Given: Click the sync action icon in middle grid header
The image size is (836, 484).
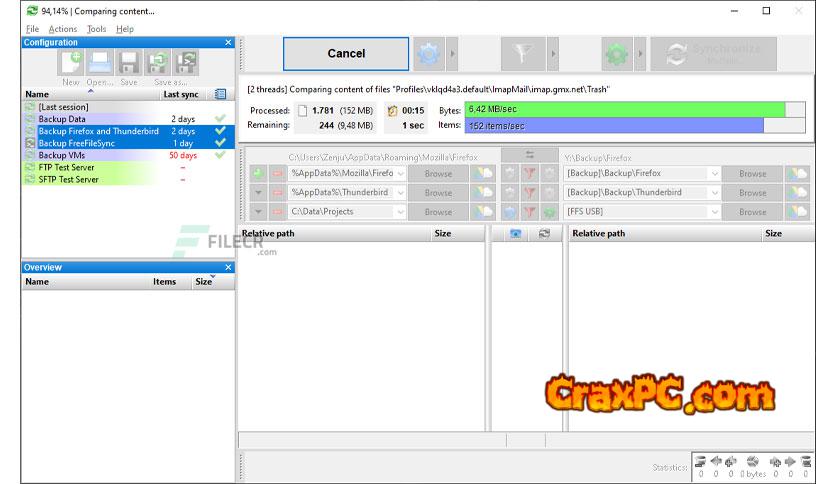Looking at the screenshot, I should coord(544,233).
